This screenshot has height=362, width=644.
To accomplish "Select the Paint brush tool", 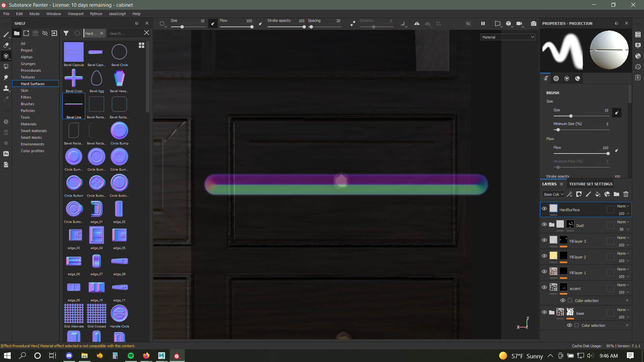I will [x=6, y=35].
